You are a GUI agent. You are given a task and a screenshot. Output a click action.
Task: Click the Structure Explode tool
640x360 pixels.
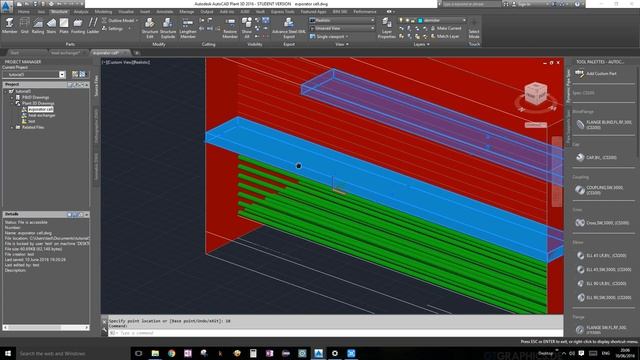168,28
